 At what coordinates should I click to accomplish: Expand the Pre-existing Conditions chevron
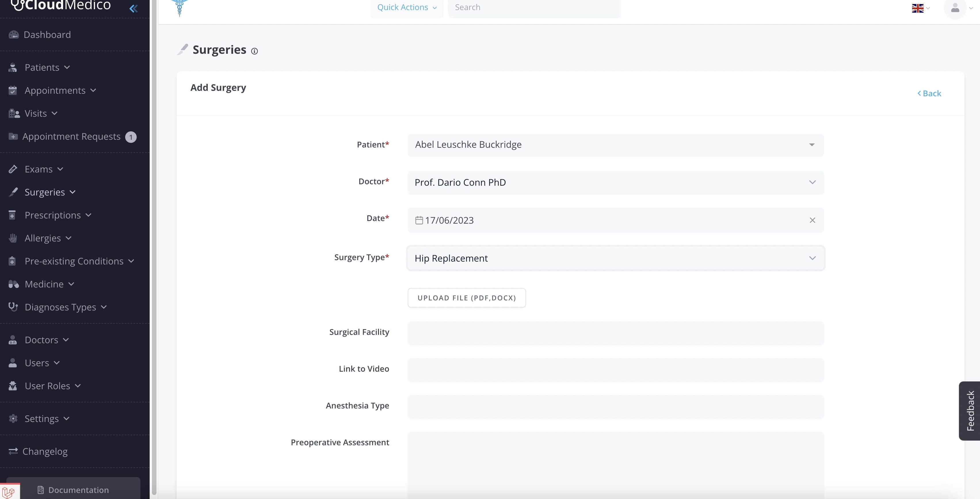(x=131, y=261)
